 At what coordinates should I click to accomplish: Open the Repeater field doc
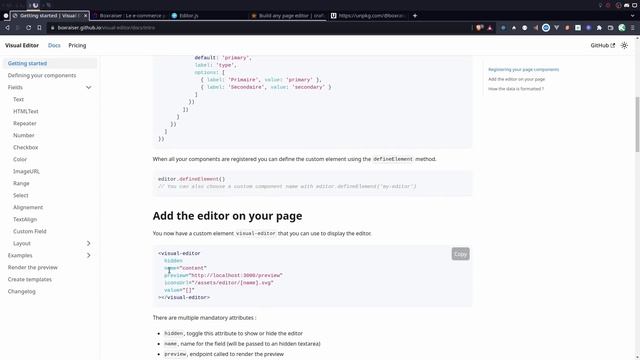[24, 123]
